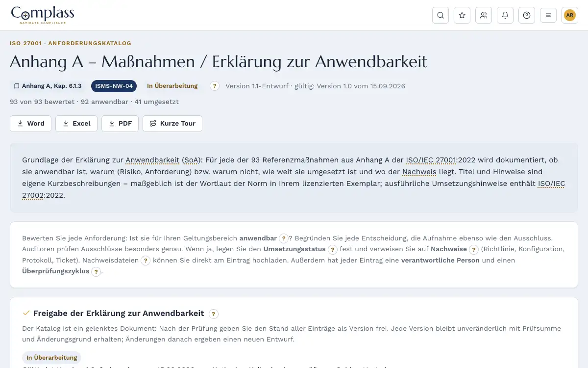Screen dimensions: 588x368
Task: Show help for the term anwendbar
Action: pos(284,238)
